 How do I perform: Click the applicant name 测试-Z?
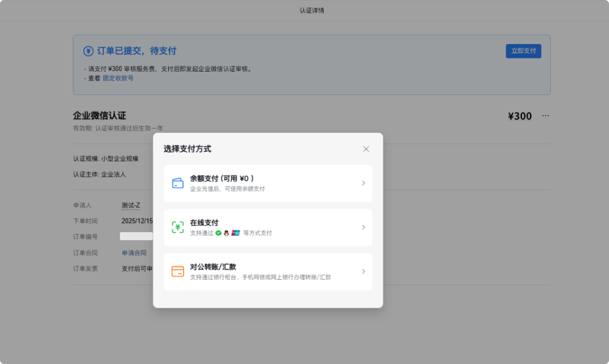point(131,205)
